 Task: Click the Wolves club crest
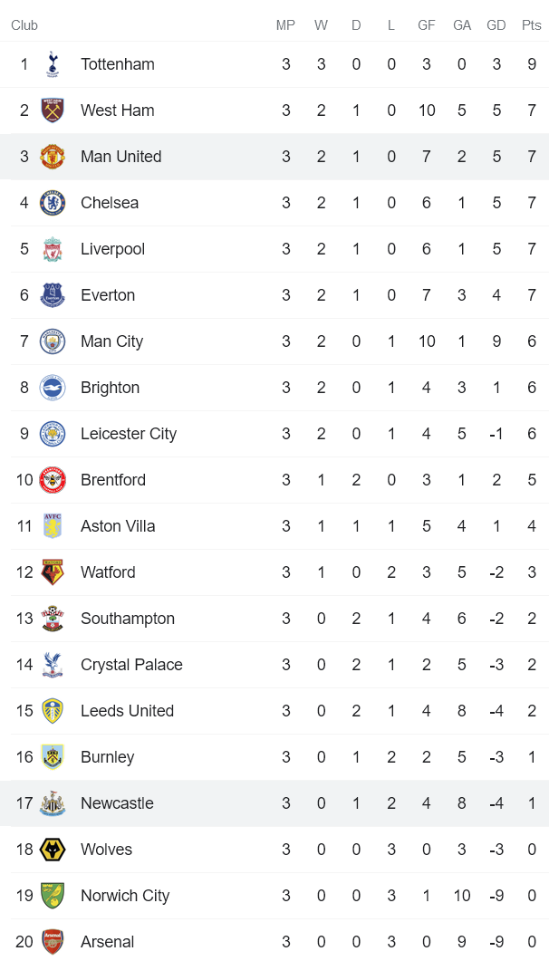pyautogui.click(x=52, y=850)
